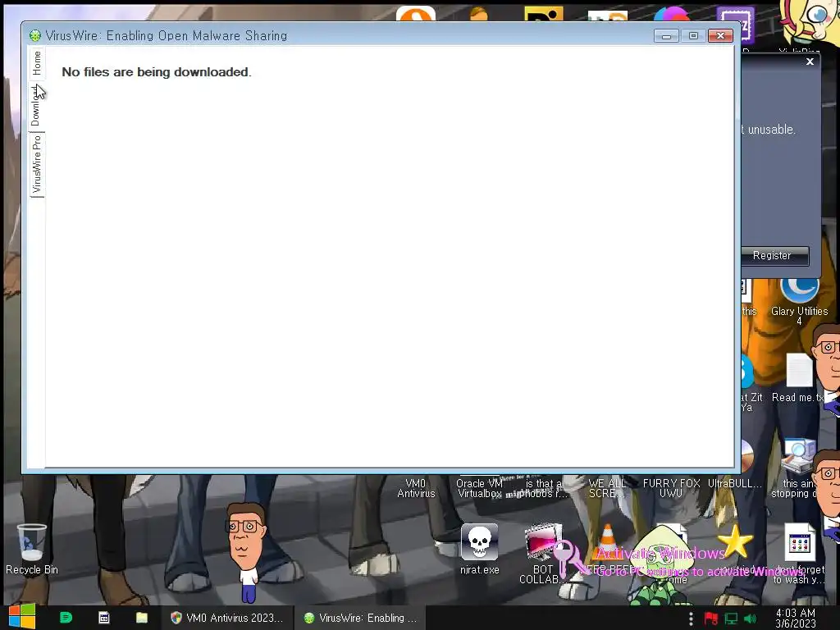840x630 pixels.
Task: Minimize the VirusWire window
Action: (x=666, y=36)
